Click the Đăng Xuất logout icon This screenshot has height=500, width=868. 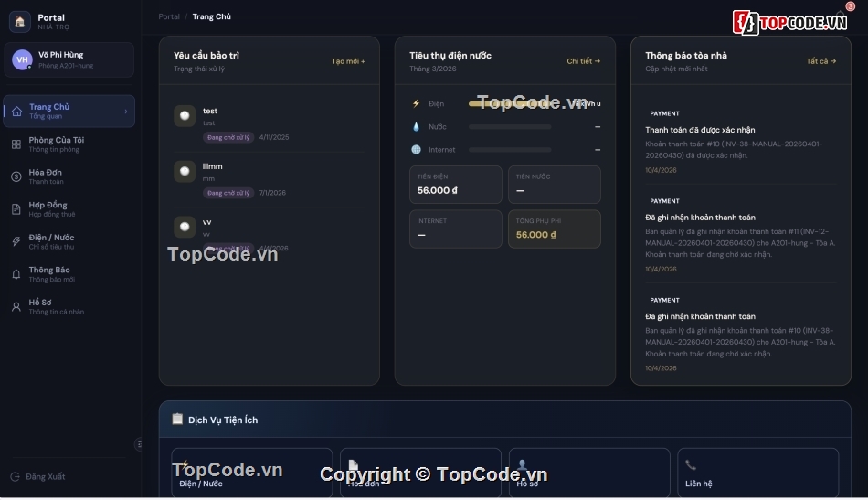(15, 477)
